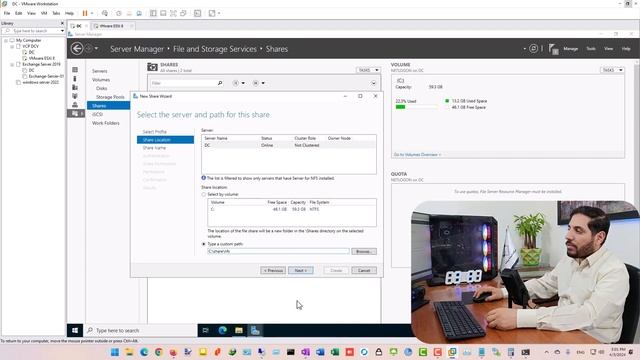Click the VMware pause VM button

(85, 13)
